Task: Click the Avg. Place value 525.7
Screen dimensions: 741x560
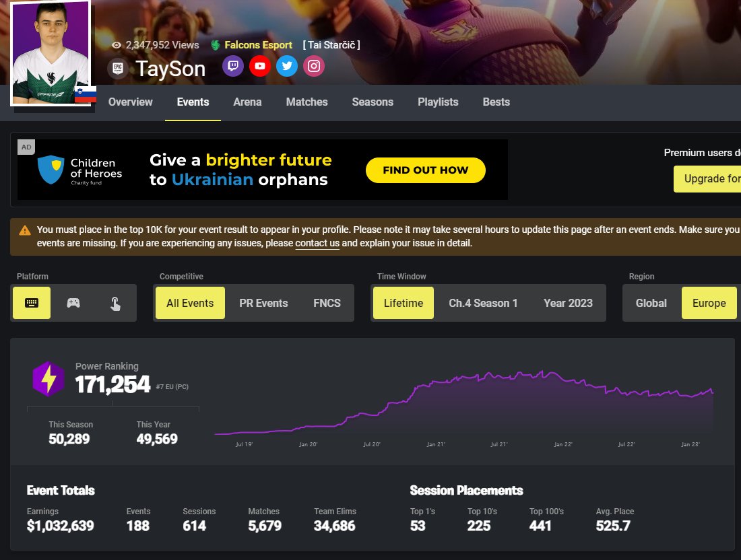Action: pos(613,526)
